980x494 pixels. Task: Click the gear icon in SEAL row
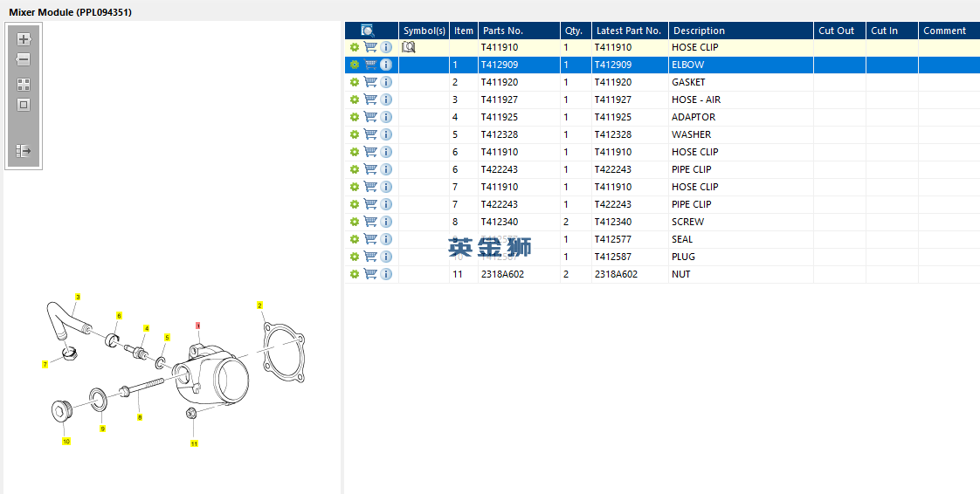pos(355,239)
